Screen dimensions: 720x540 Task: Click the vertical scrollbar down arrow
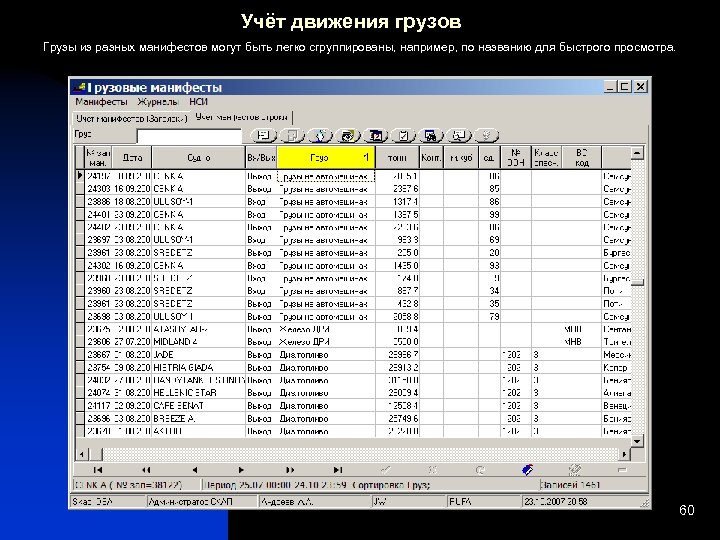coord(637,442)
